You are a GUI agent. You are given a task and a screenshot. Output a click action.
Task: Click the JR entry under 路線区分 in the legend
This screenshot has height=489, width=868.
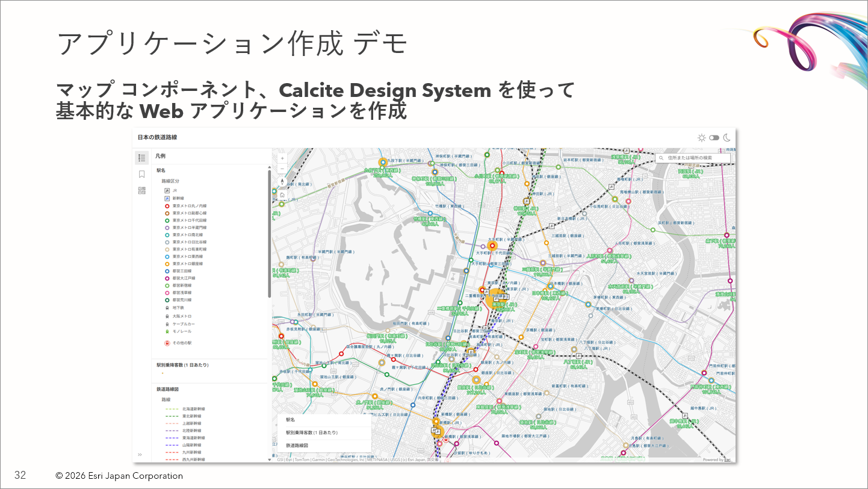click(172, 190)
